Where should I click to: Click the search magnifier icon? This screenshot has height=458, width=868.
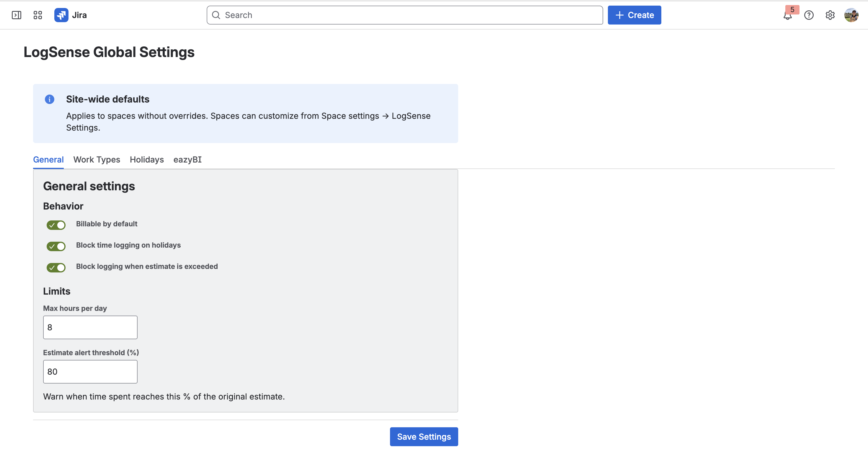pyautogui.click(x=216, y=15)
